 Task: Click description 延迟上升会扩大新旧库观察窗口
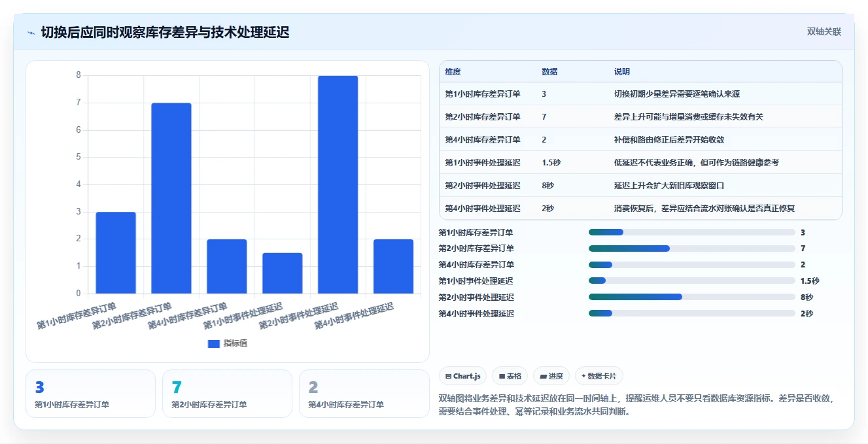pyautogui.click(x=669, y=186)
